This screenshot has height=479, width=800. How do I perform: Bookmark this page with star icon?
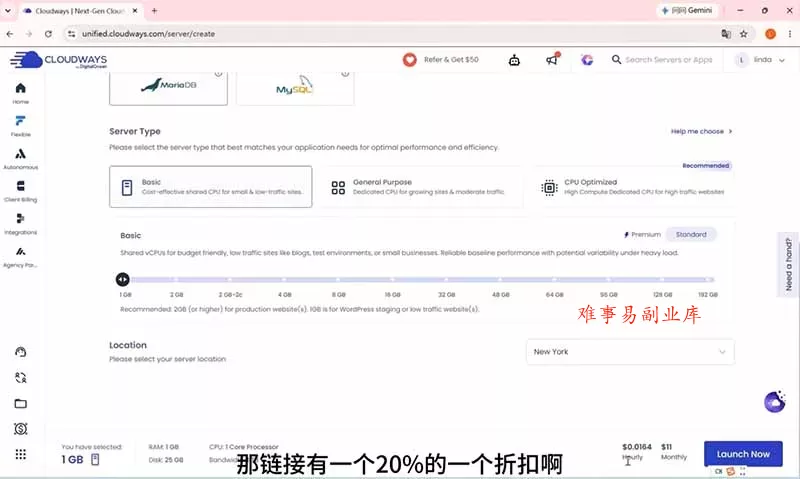point(743,34)
